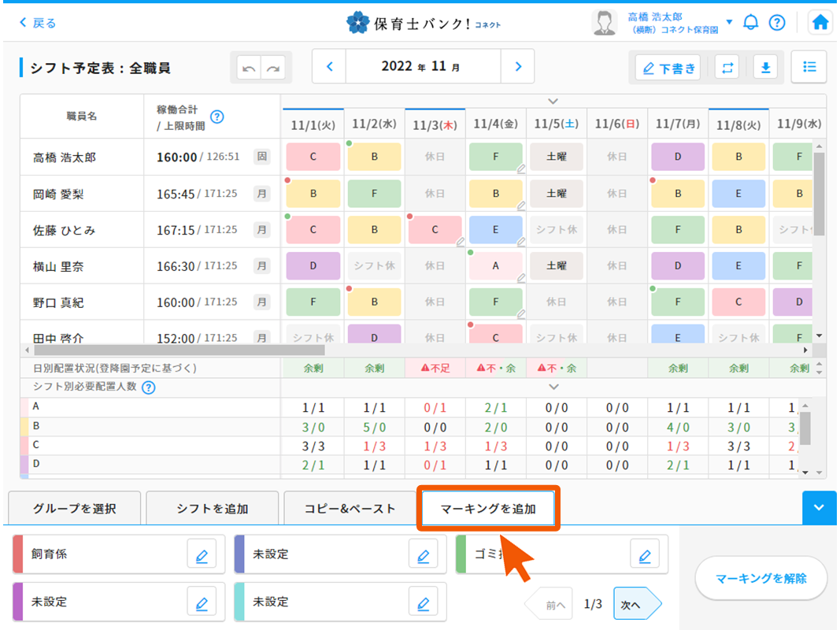Open the notification bell
The height and width of the screenshot is (630, 840).
(750, 23)
